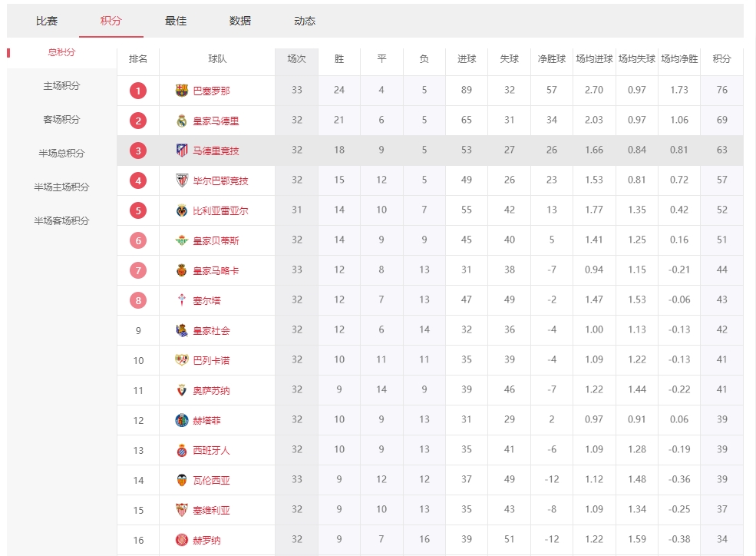Select 客场积分 in the sidebar

61,120
